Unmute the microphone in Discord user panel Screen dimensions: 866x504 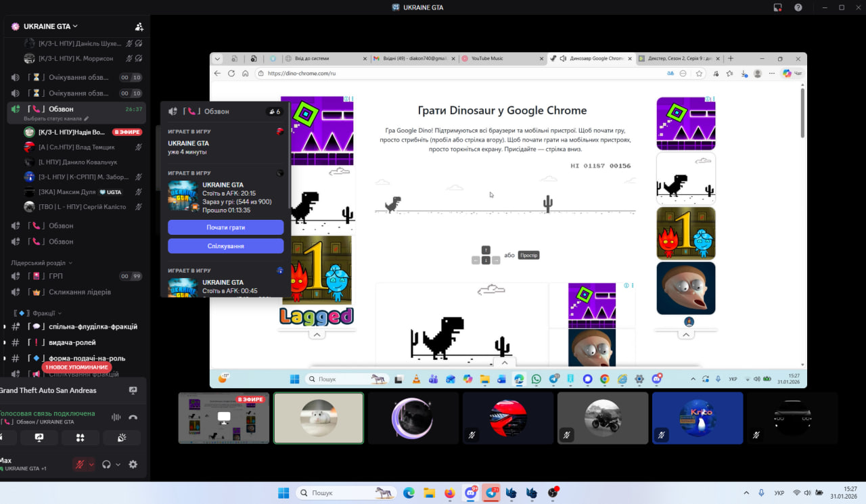click(x=80, y=464)
